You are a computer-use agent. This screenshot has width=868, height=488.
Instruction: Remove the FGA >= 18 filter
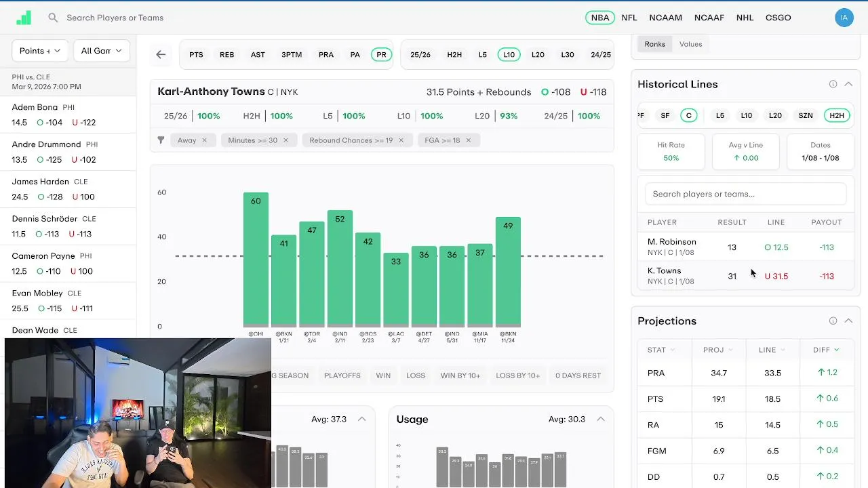tap(468, 140)
